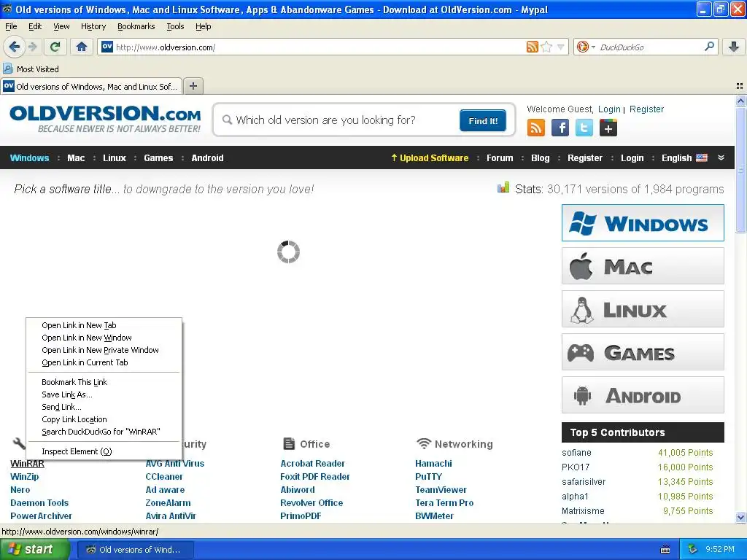Screen dimensions: 747x560
Task: Click the Networking wifi icon
Action: 424,443
